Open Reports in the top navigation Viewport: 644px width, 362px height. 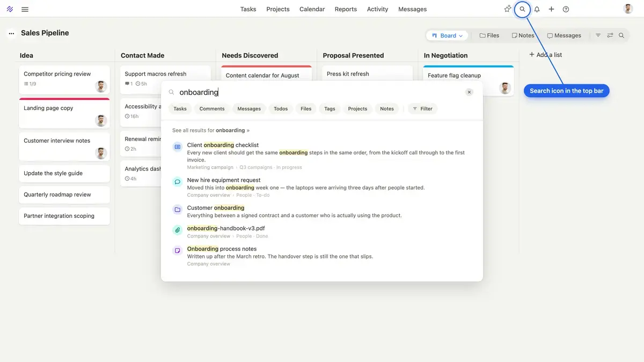(346, 9)
